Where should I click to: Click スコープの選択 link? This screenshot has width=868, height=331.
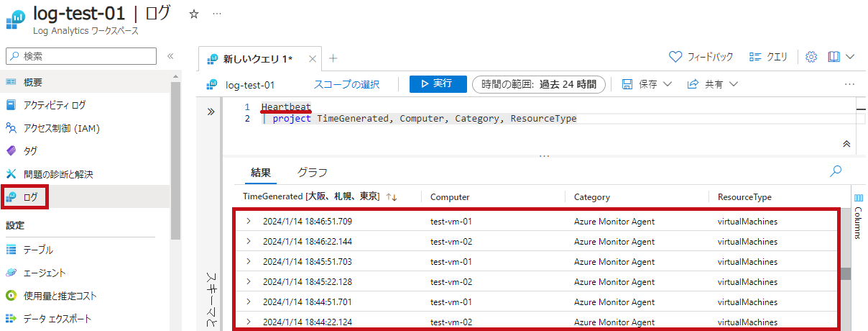click(346, 84)
